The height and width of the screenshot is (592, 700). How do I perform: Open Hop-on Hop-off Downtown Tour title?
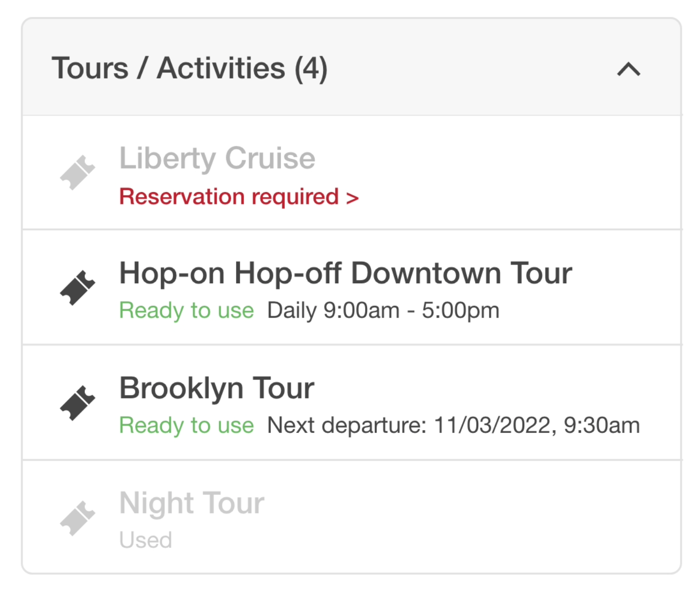click(346, 273)
